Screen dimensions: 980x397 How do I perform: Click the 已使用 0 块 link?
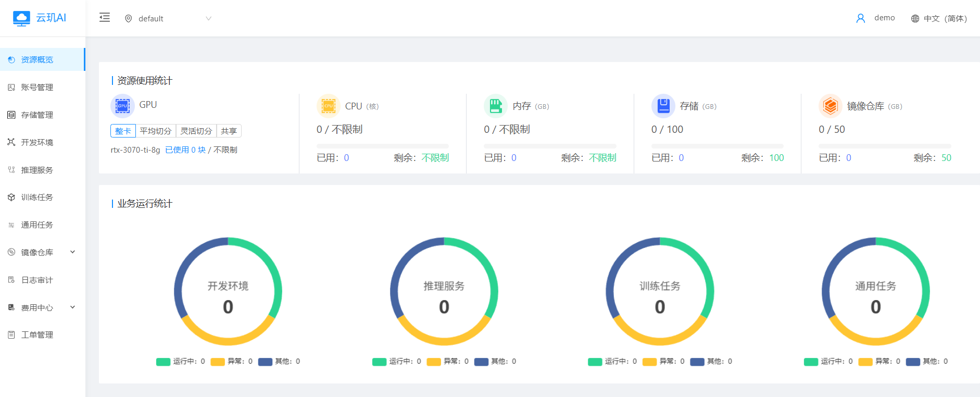[x=185, y=150]
